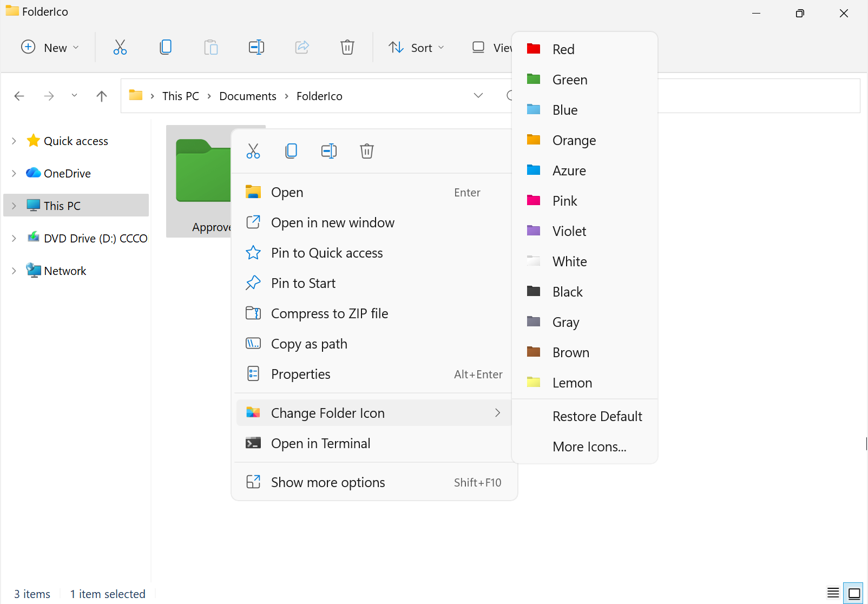Open the Sort dropdown
This screenshot has height=604, width=868.
(x=416, y=47)
